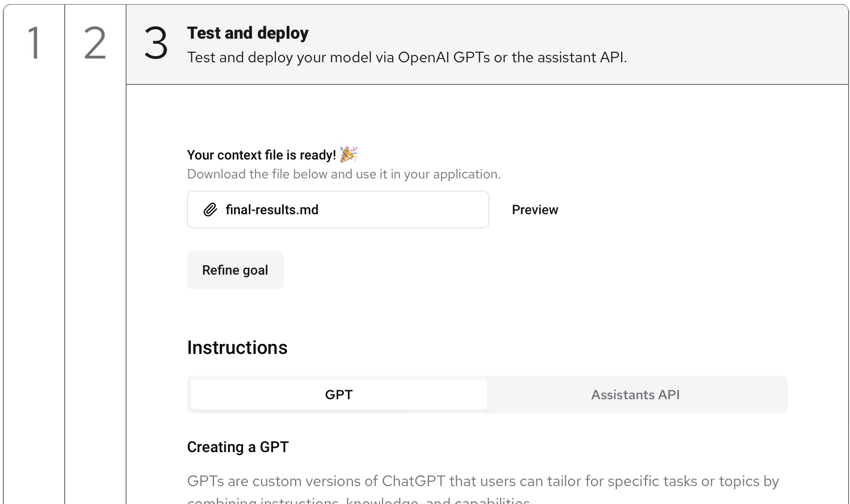Download the final-results.md file
Viewport: 850px width, 504px height.
[x=272, y=210]
